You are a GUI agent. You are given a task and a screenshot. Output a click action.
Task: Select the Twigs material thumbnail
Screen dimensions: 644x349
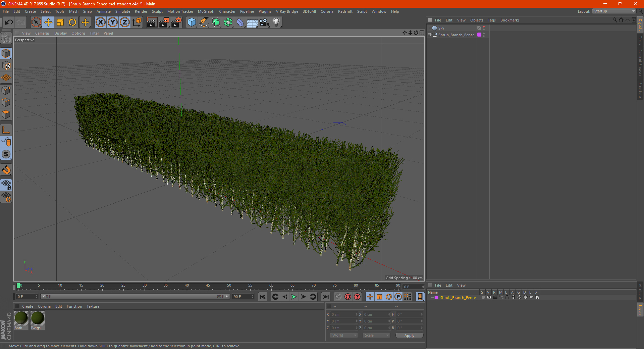point(37,320)
